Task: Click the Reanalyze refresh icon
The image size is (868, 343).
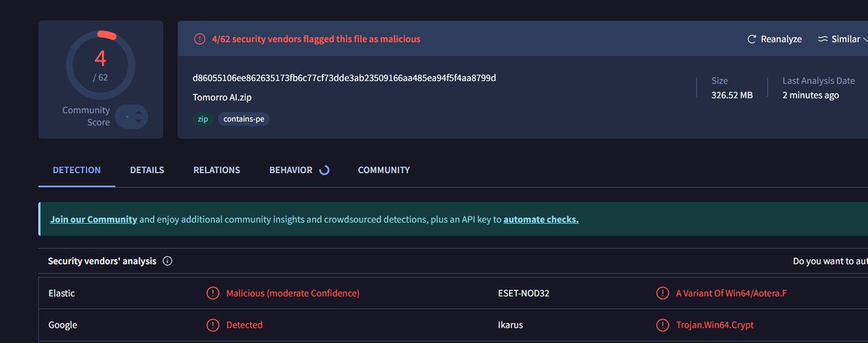Action: [x=752, y=39]
